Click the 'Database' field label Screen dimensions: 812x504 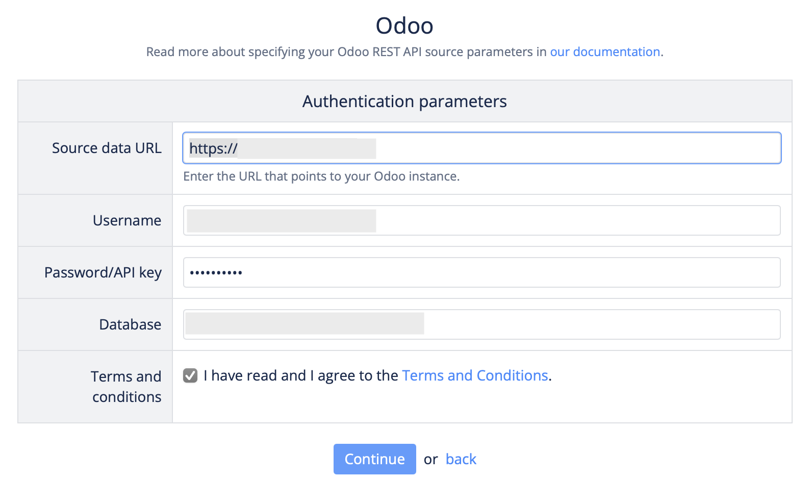[x=130, y=324]
